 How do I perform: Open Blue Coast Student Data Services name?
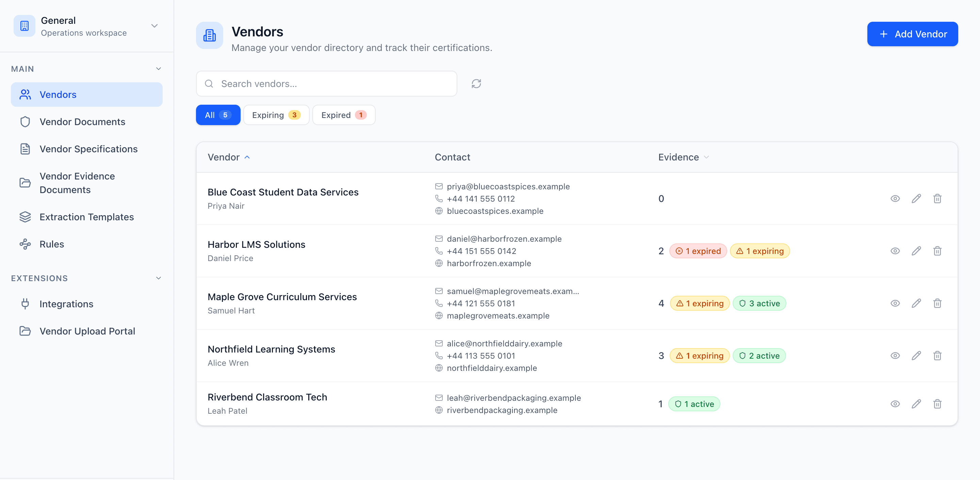283,192
